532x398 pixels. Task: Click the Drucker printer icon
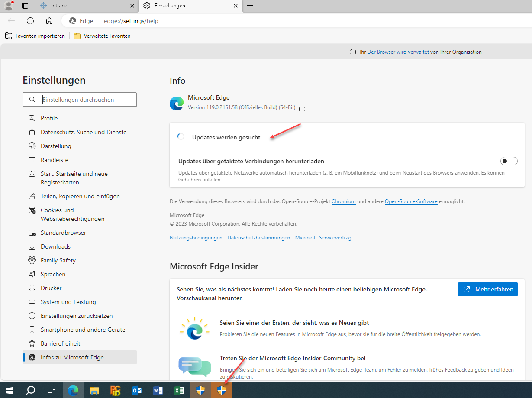[32, 288]
